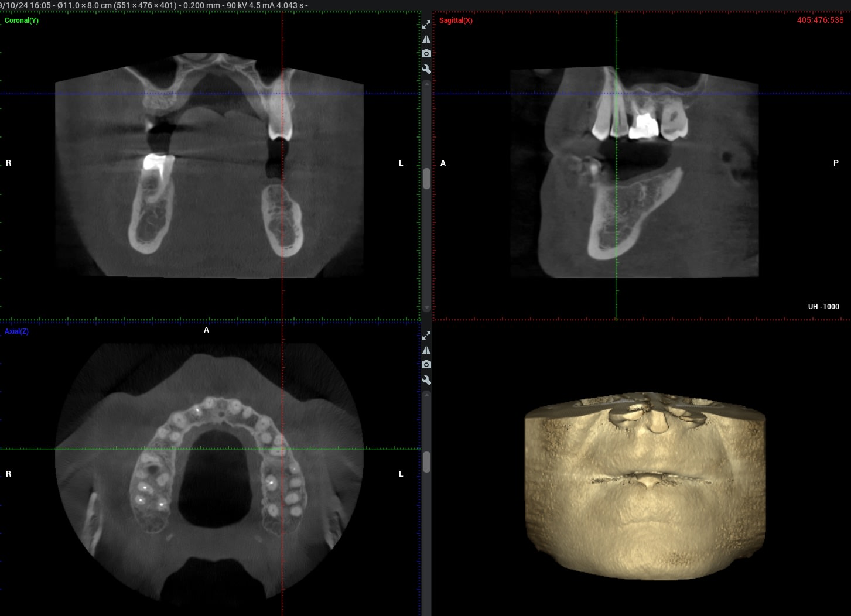The height and width of the screenshot is (616, 851).
Task: Select the Axial(Z) view label
Action: (17, 331)
